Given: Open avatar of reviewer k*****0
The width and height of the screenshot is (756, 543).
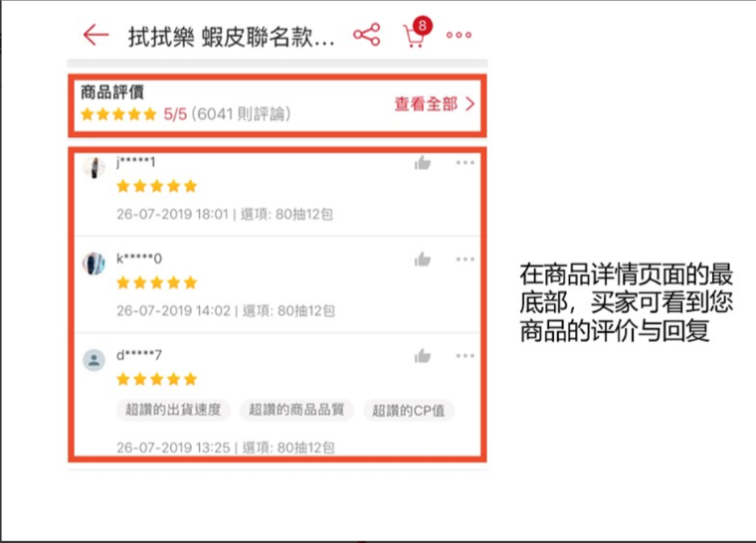Looking at the screenshot, I should tap(94, 264).
